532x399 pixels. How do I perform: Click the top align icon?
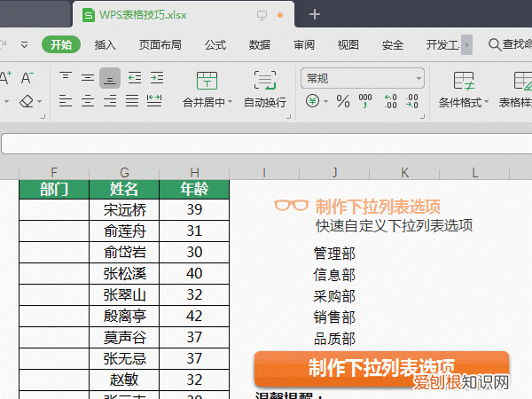(x=66, y=76)
